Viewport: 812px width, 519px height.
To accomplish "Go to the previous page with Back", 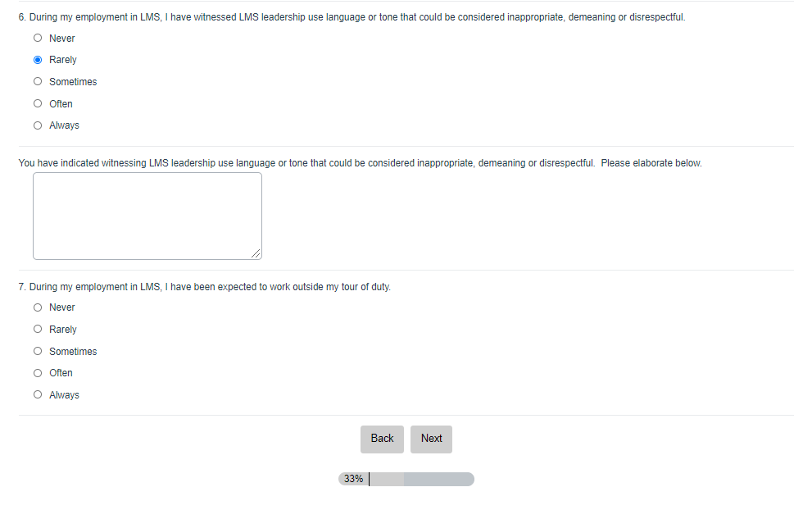I will tap(382, 439).
